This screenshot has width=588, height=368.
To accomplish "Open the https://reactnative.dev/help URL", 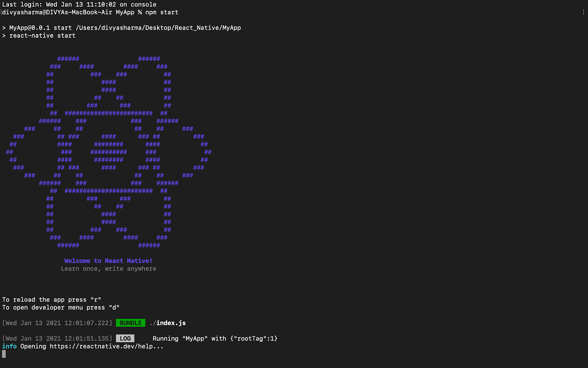I will [101, 346].
